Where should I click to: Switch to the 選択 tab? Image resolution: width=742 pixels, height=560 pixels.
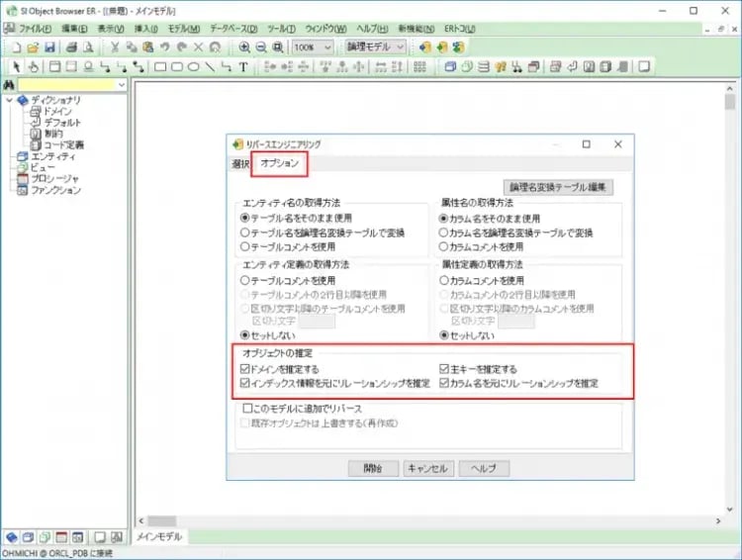click(239, 163)
